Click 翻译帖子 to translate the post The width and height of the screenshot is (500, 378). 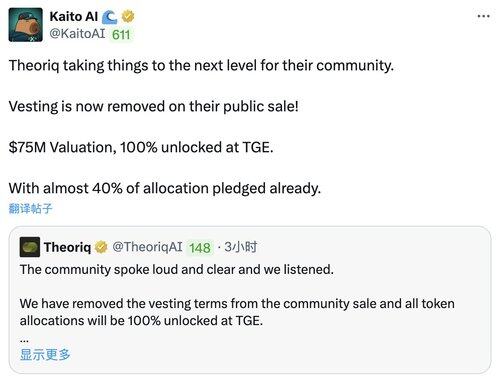tap(31, 209)
